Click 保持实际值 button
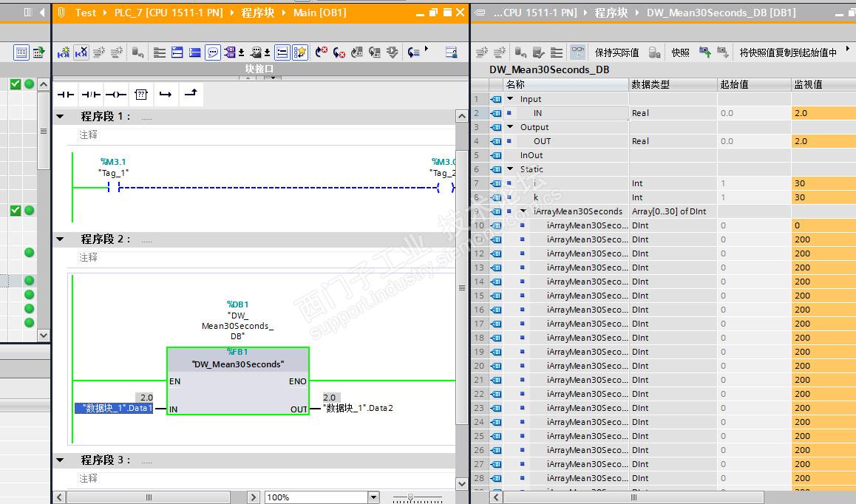 616,52
